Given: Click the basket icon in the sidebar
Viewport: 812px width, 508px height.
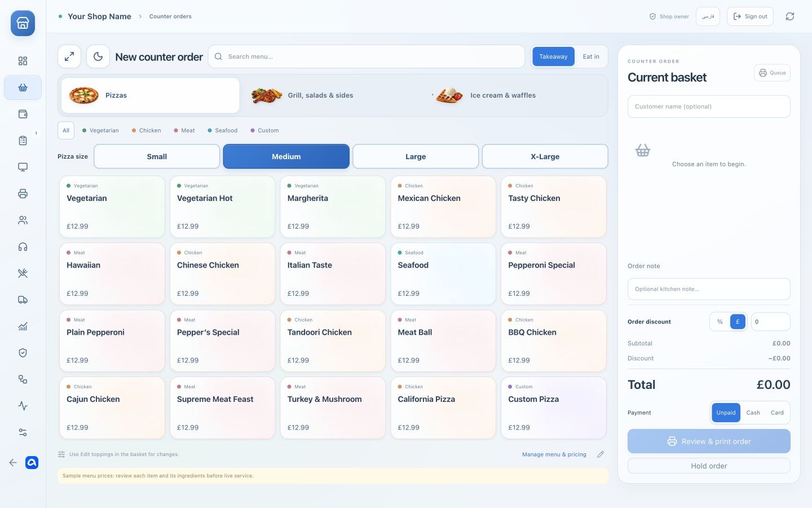Looking at the screenshot, I should (x=23, y=87).
